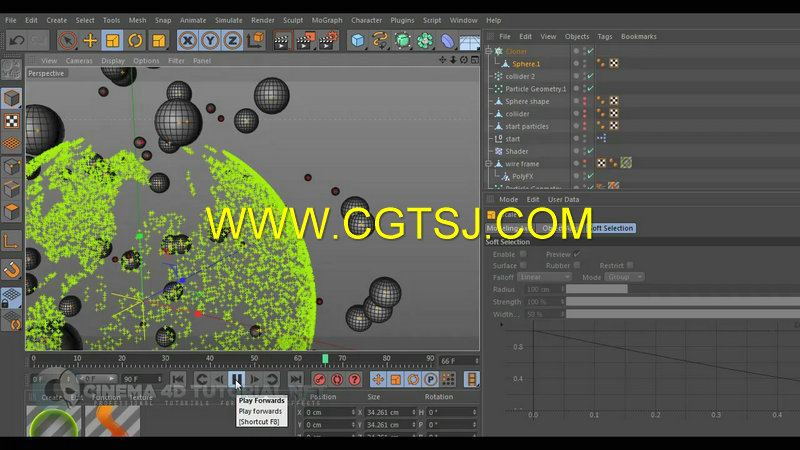Collapse the wire frame object tree

click(x=488, y=164)
